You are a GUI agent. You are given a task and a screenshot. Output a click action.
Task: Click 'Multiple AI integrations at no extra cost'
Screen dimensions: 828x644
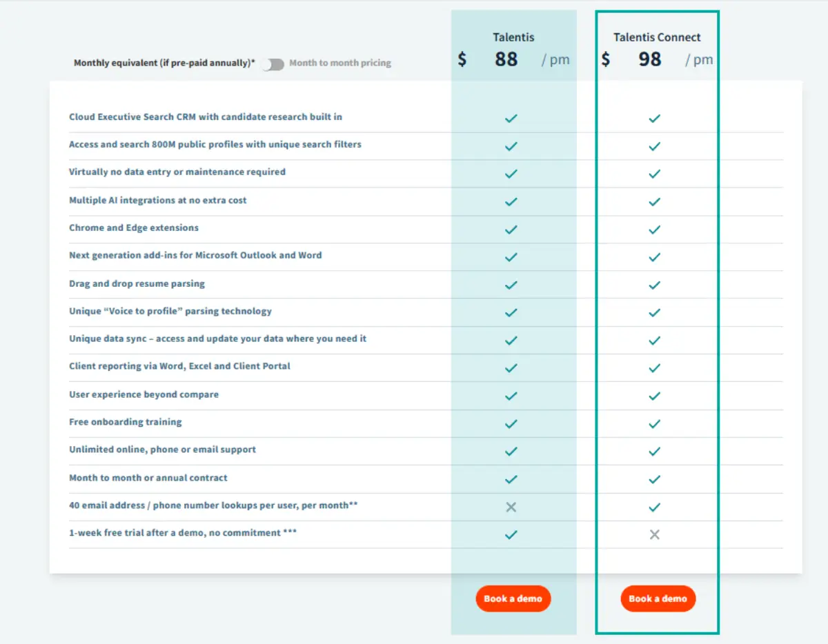click(158, 201)
